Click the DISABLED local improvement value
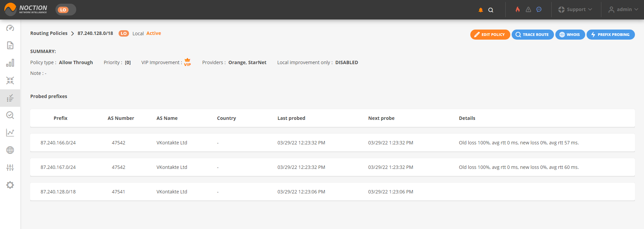Viewport: 644px width, 229px height. click(347, 62)
